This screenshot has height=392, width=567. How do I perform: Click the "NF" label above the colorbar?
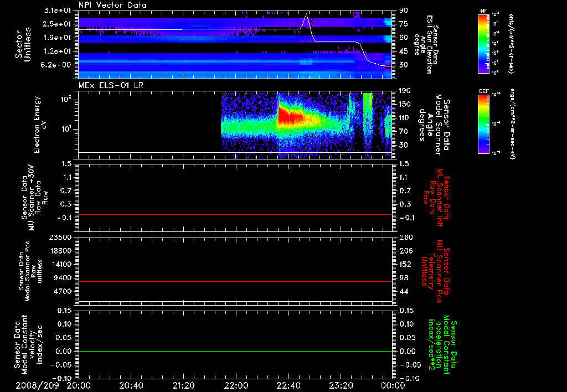pos(484,11)
